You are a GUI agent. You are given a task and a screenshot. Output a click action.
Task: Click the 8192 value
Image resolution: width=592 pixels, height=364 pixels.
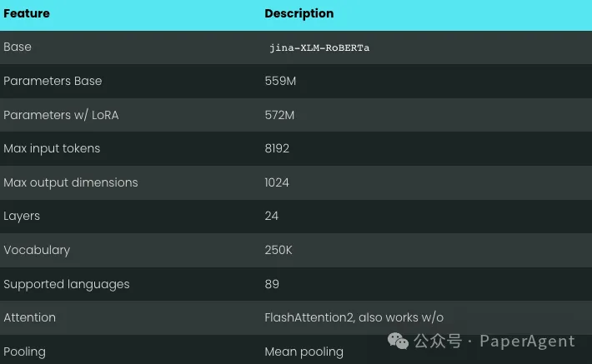pos(278,148)
